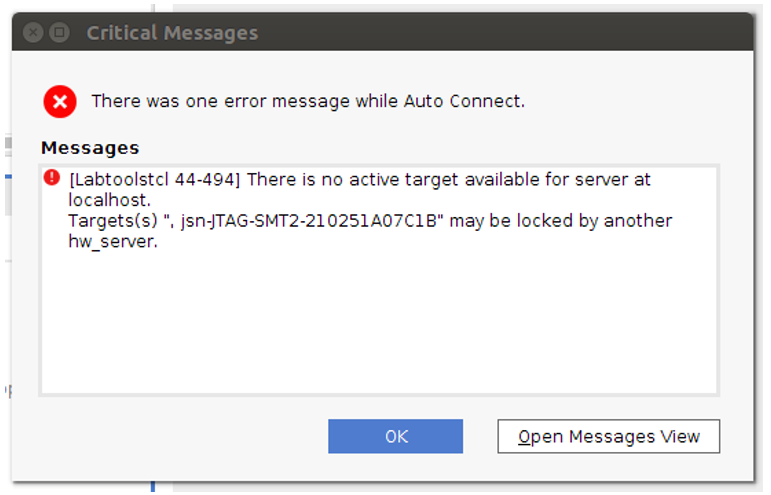
Task: Click the 'may be locked by another' text
Action: point(561,221)
